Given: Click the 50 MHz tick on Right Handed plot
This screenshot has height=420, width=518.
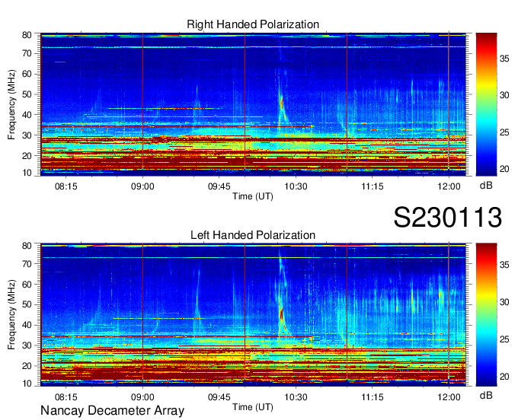Looking at the screenshot, I should point(27,94).
